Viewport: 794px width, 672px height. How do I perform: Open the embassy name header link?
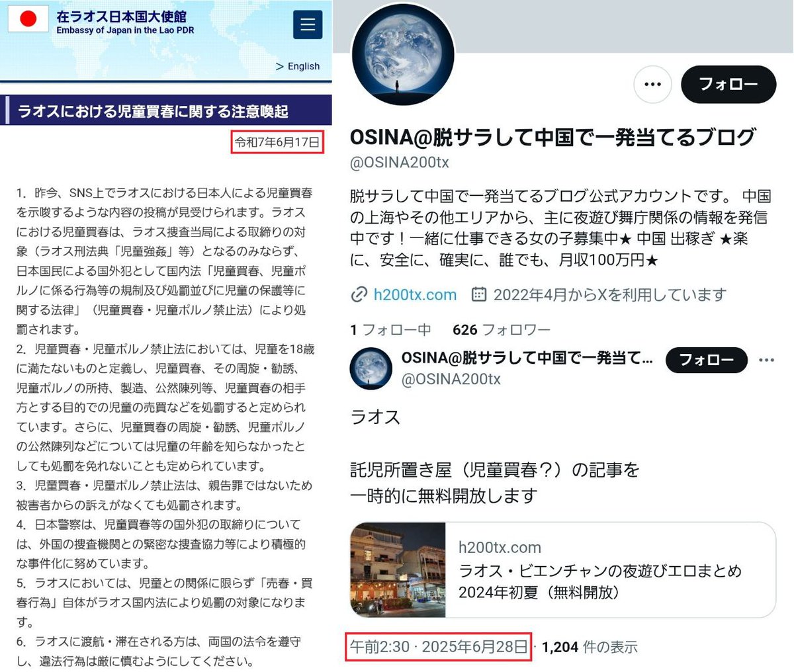point(124,22)
